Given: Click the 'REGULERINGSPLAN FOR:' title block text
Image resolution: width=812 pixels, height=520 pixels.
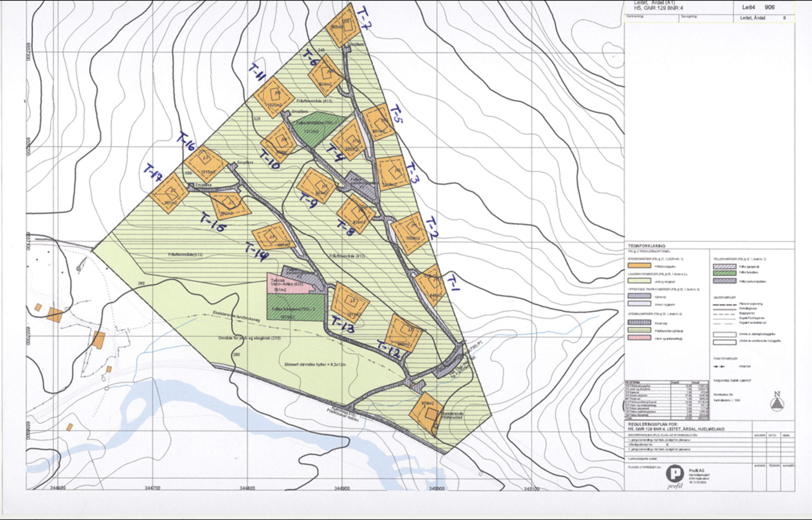Looking at the screenshot, I should [x=653, y=424].
